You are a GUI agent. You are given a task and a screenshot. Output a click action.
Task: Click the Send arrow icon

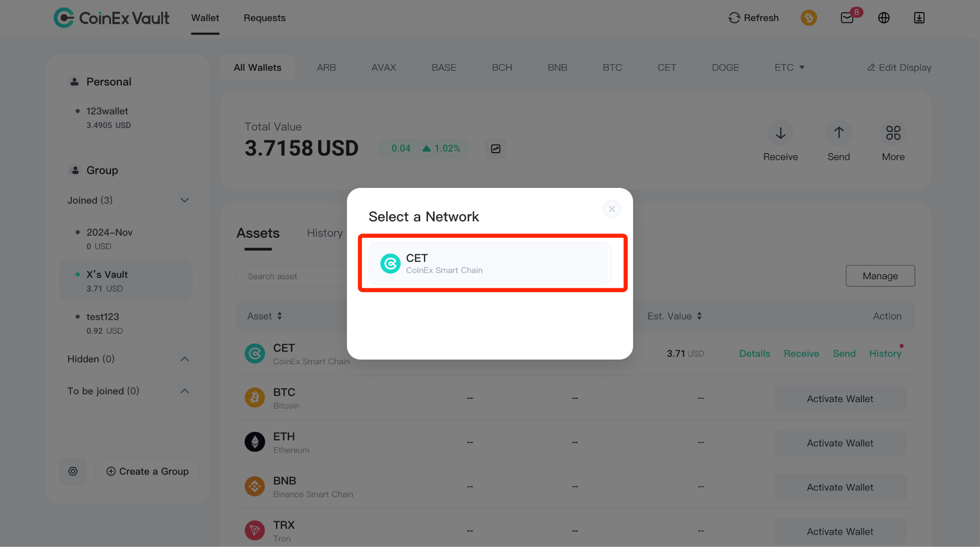pyautogui.click(x=839, y=132)
